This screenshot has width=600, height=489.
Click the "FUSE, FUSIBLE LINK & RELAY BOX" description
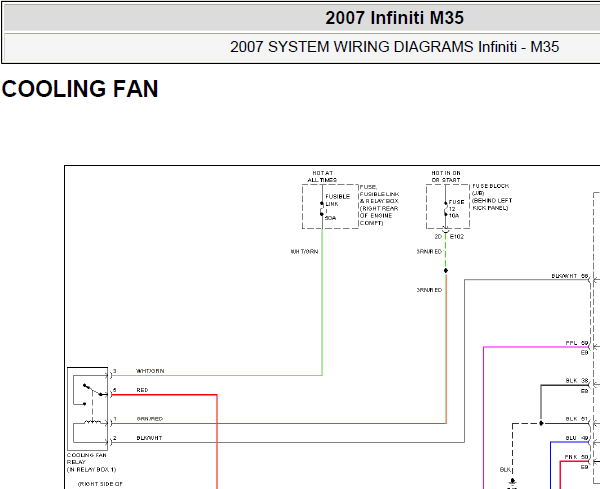[379, 205]
